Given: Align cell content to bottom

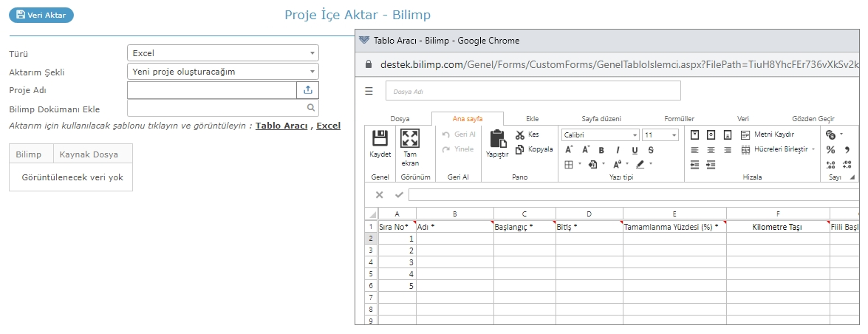Looking at the screenshot, I should (728, 134).
